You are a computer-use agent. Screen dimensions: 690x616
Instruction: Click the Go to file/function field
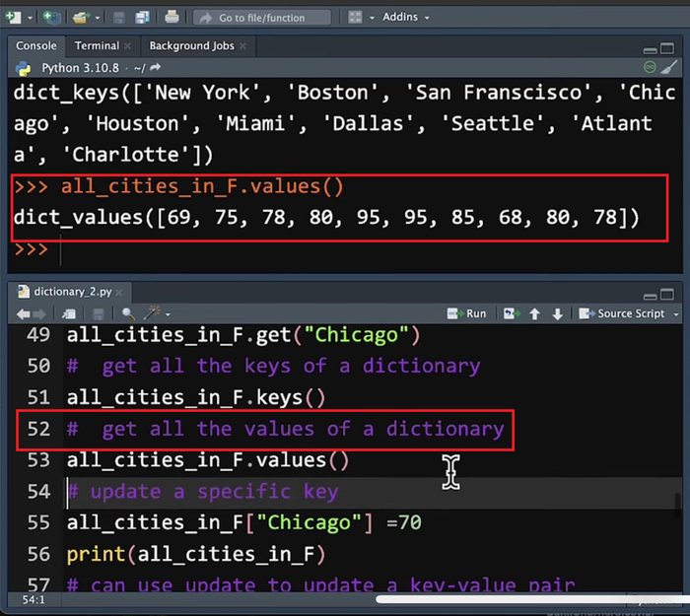[x=261, y=17]
